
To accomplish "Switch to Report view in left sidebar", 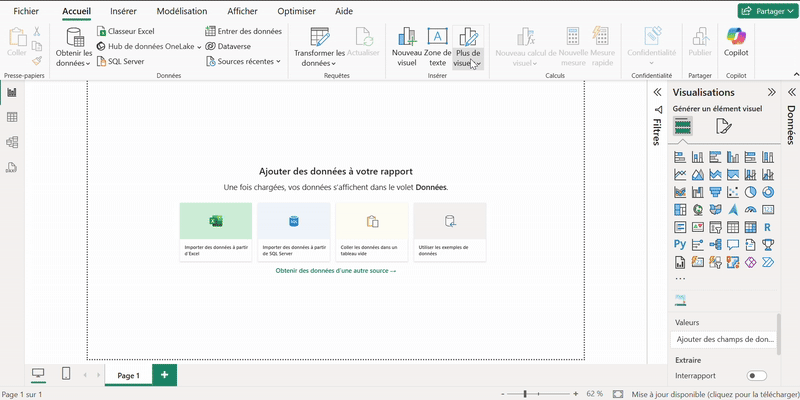I will pos(12,92).
